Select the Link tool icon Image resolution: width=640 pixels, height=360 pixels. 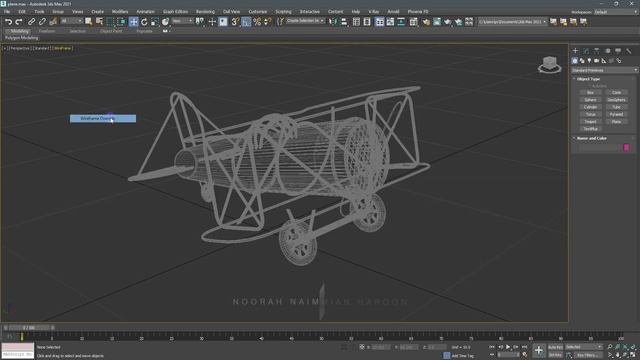pos(31,22)
